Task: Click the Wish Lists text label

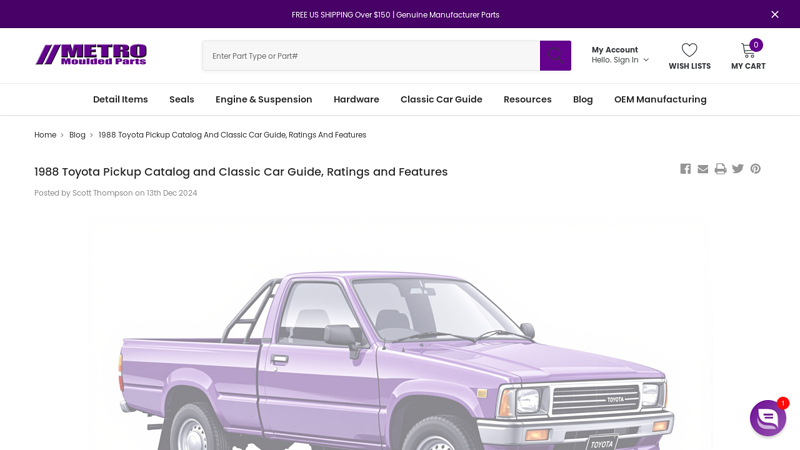Action: [x=689, y=66]
